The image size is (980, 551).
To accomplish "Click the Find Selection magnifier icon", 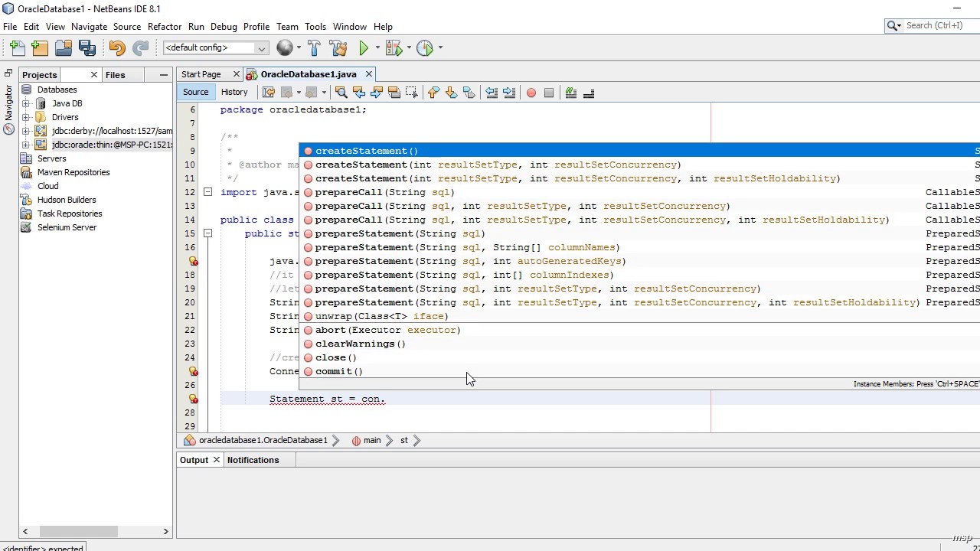I will coord(341,93).
